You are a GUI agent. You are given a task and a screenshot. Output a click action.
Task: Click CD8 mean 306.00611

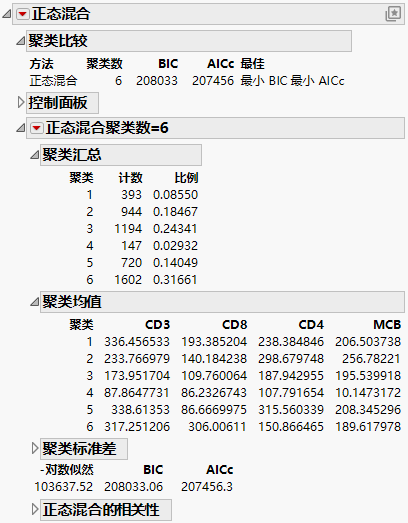[217, 427]
